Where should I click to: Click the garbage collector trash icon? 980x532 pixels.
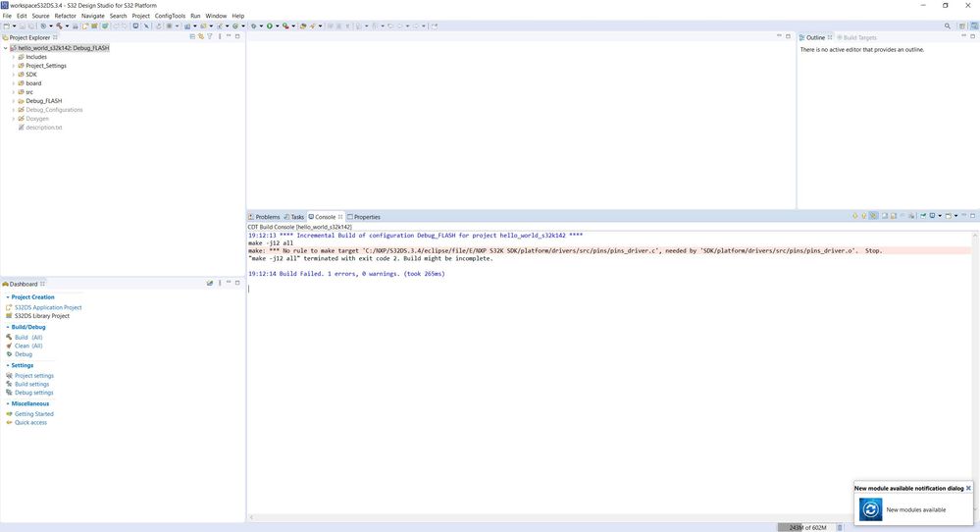(x=840, y=528)
